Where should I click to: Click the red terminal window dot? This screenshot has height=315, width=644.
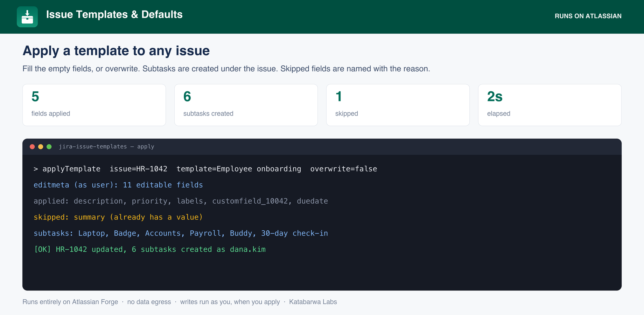[x=32, y=147]
